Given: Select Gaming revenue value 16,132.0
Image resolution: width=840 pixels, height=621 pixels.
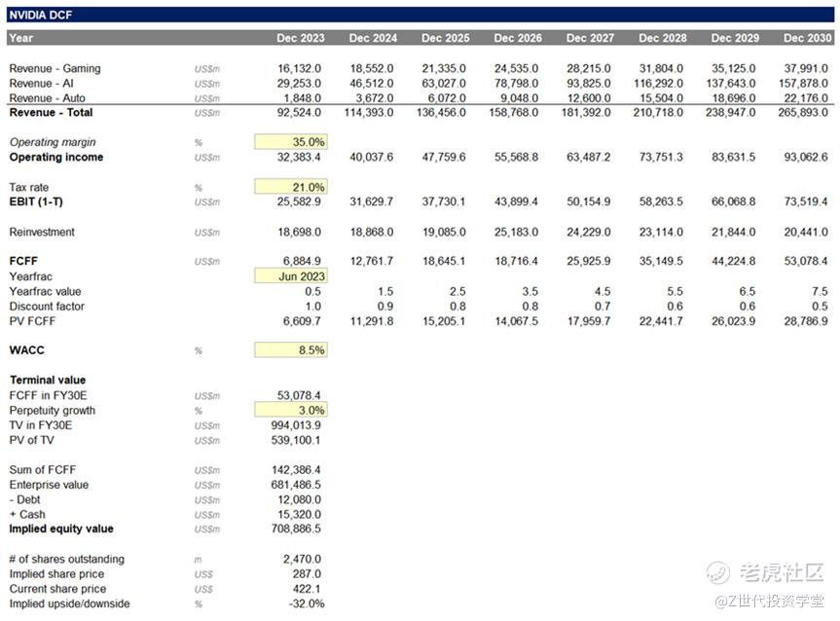Looking at the screenshot, I should point(300,68).
